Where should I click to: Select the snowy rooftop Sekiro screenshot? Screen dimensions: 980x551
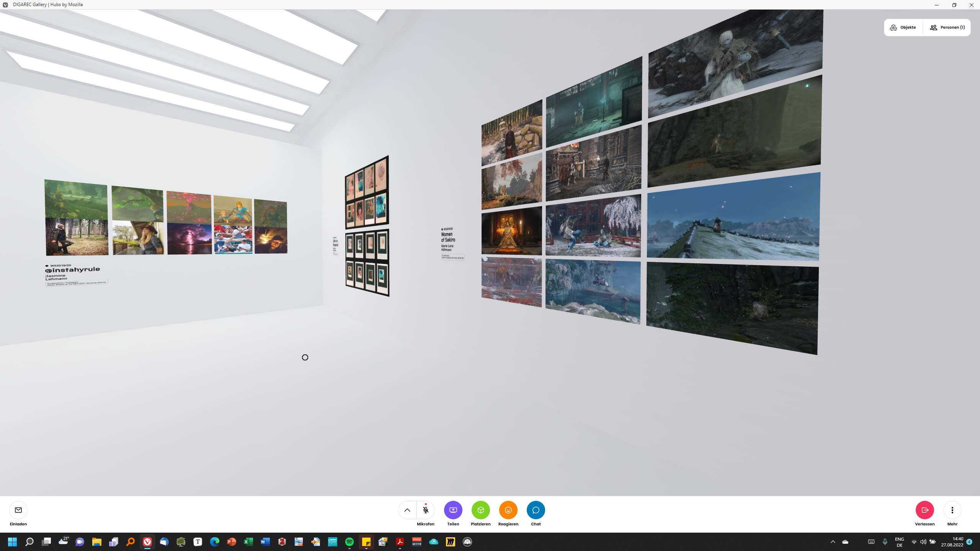click(x=733, y=217)
